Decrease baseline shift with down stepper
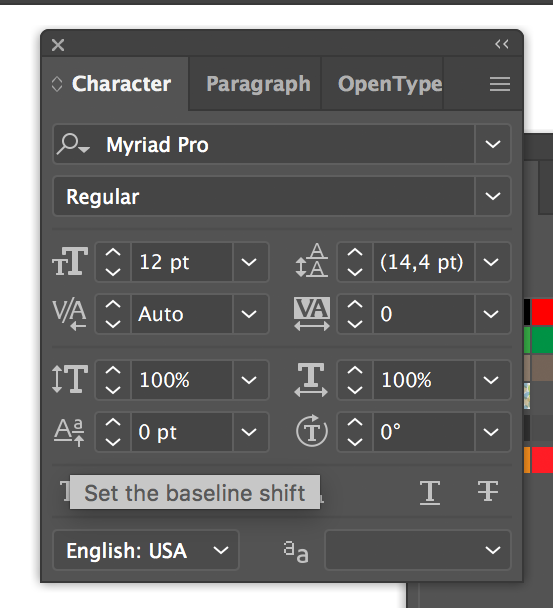This screenshot has width=553, height=608. click(x=113, y=441)
